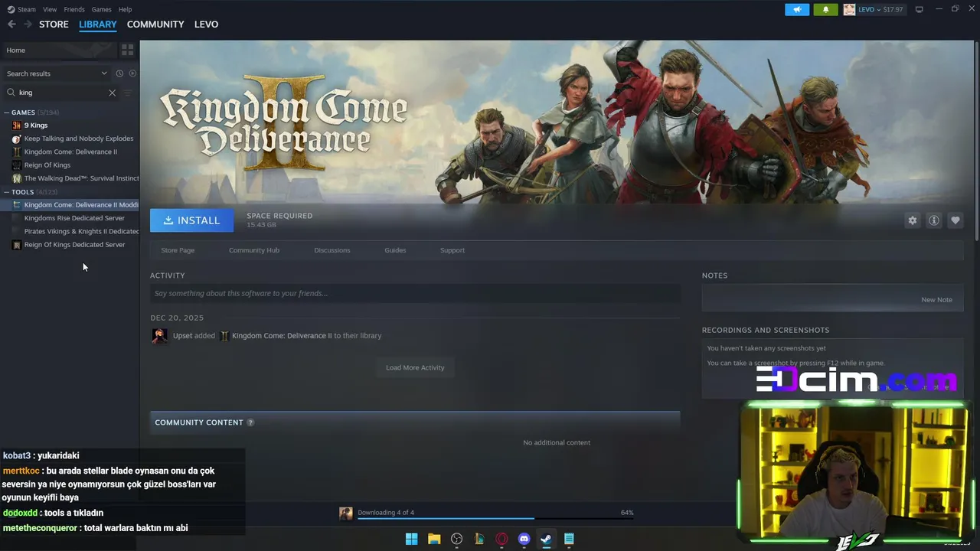980x551 pixels.
Task: Go to the STORE tab
Action: point(54,24)
